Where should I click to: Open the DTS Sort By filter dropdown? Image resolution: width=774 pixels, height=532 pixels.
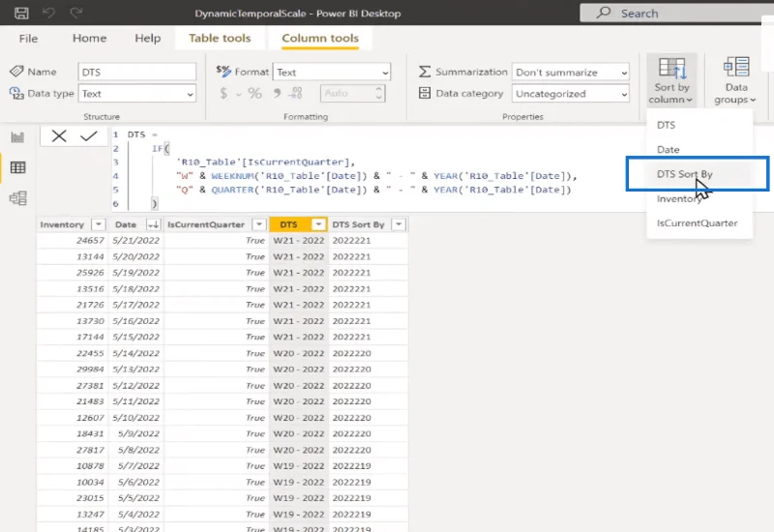[398, 224]
